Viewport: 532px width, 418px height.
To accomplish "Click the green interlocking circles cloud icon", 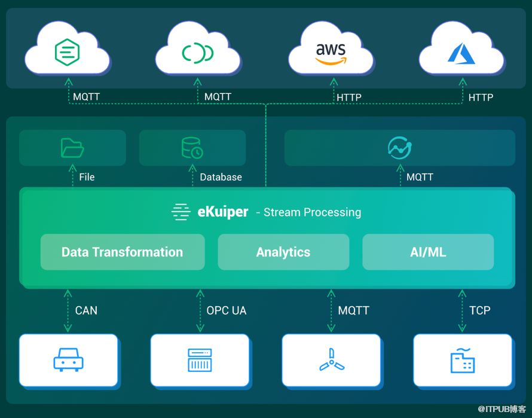I will coord(197,53).
